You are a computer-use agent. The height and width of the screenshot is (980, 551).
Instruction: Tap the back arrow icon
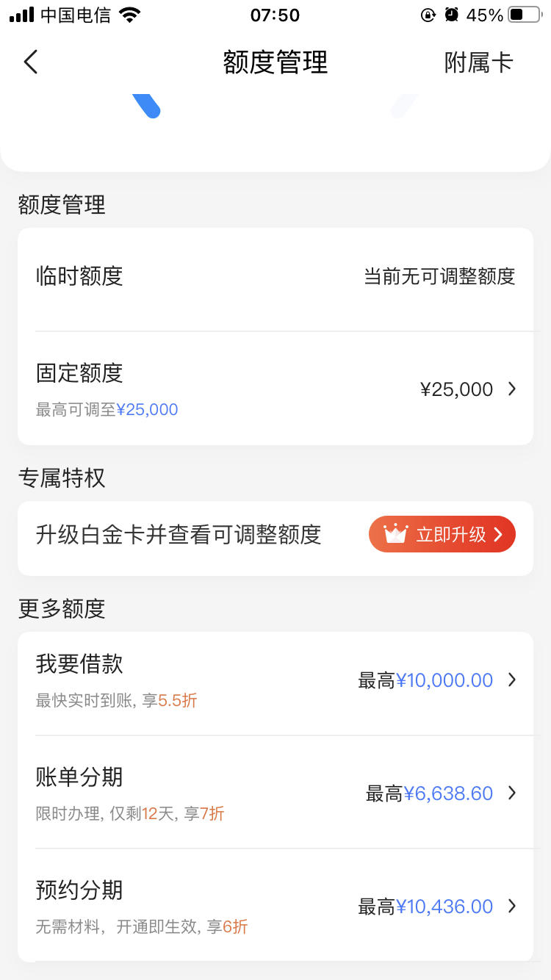click(x=30, y=62)
